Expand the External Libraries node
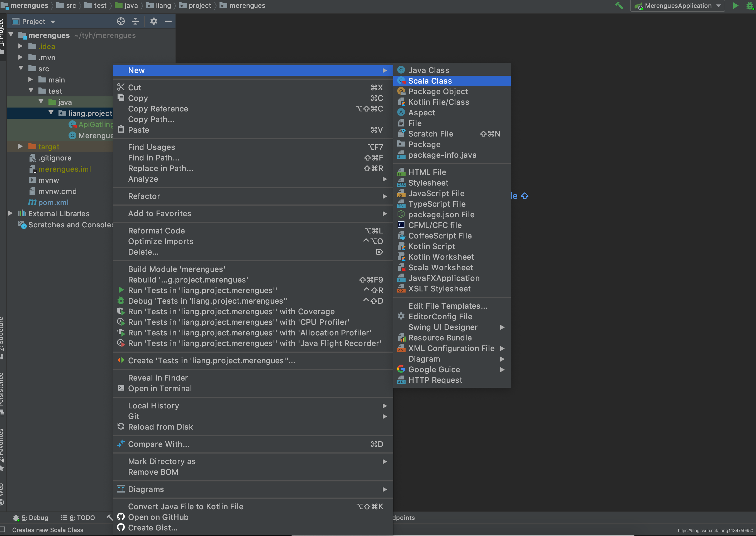This screenshot has height=536, width=756. coord(10,213)
